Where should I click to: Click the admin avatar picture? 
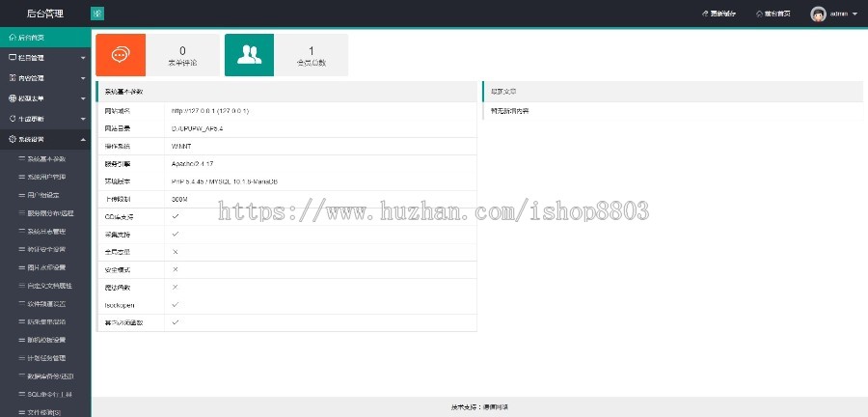click(x=818, y=14)
